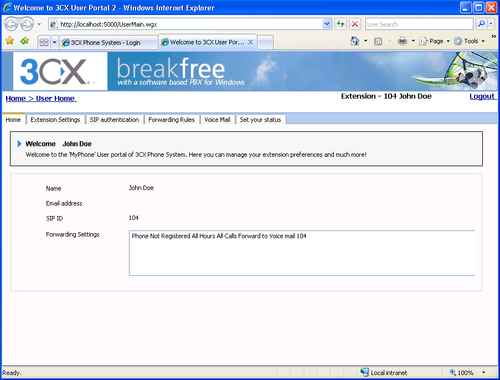Click the Home page house icon
Viewport: 500px width, 380px height.
tap(355, 41)
